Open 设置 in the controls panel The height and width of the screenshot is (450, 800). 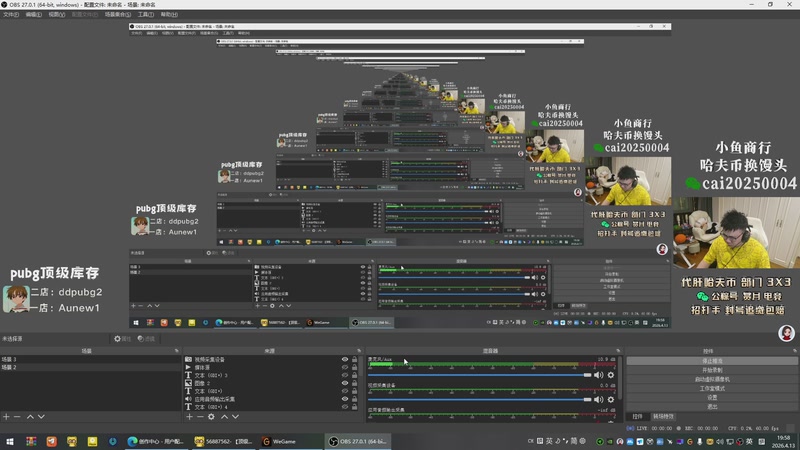pos(712,397)
